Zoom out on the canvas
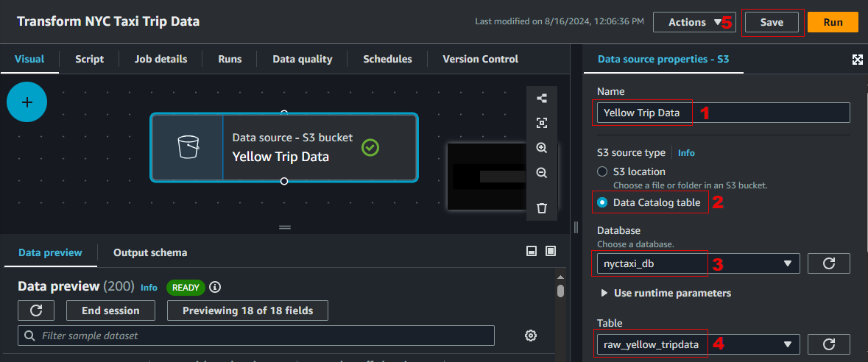 pos(542,173)
